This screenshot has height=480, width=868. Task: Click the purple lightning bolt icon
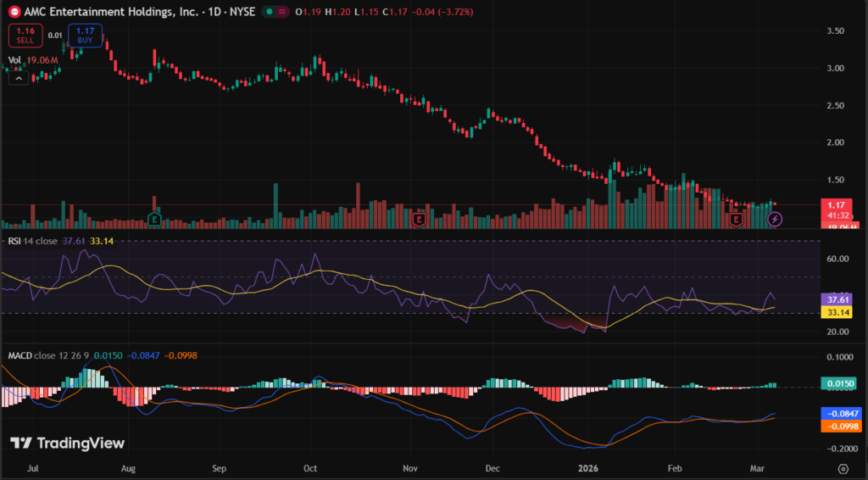tap(775, 220)
